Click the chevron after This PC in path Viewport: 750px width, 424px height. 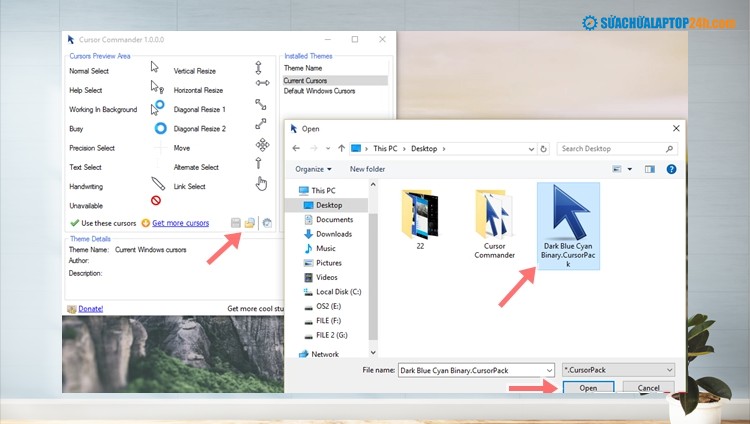pos(404,149)
